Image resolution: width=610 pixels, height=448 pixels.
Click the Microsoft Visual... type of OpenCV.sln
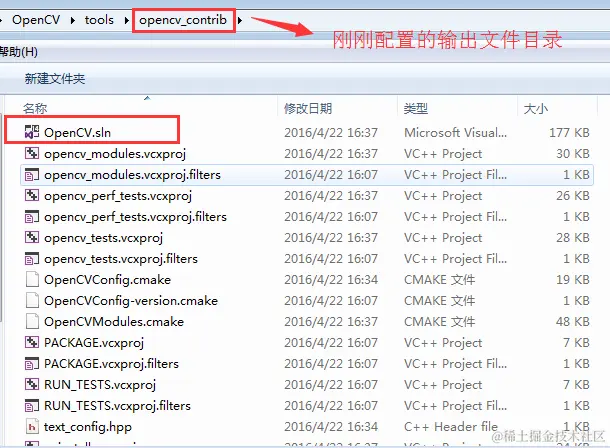[456, 133]
